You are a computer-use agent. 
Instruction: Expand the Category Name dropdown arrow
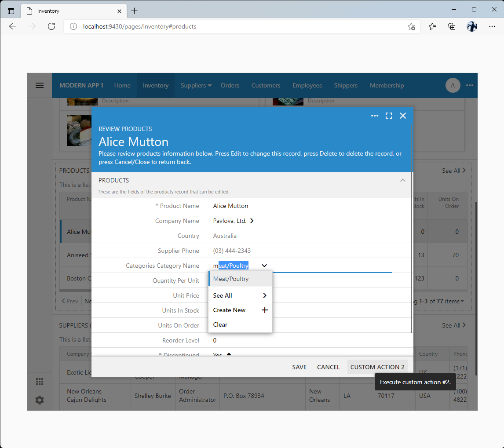tap(264, 266)
